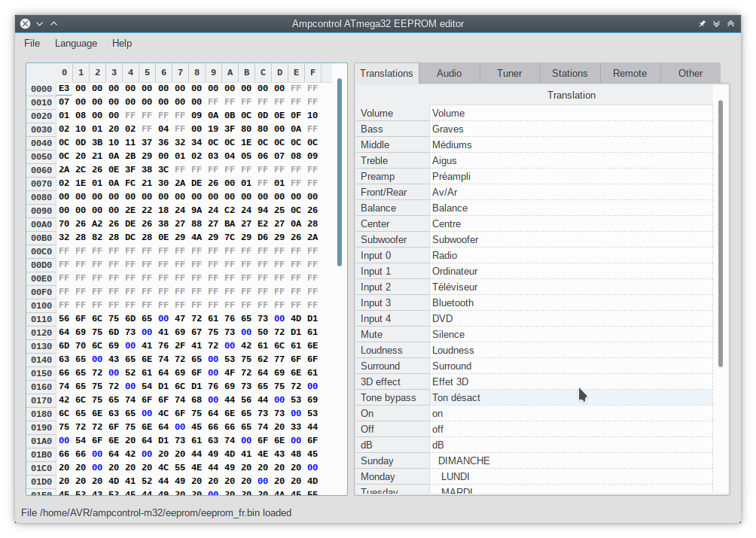Select the 'Off' row header
The height and width of the screenshot is (538, 756).
(392, 429)
